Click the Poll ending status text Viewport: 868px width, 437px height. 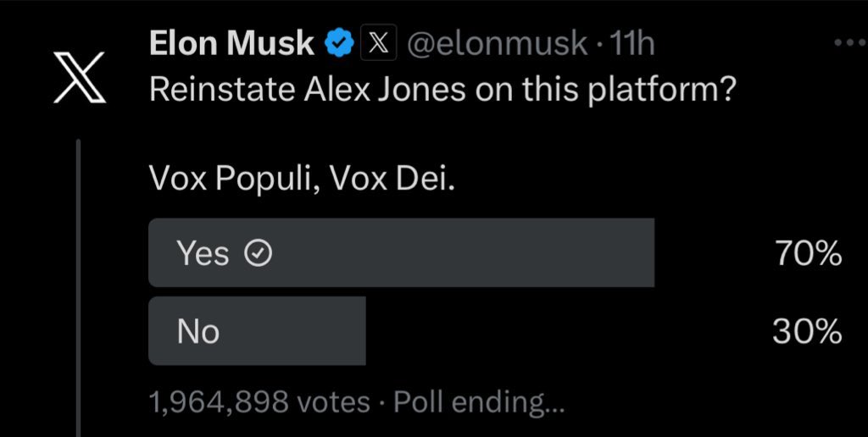pyautogui.click(x=479, y=403)
